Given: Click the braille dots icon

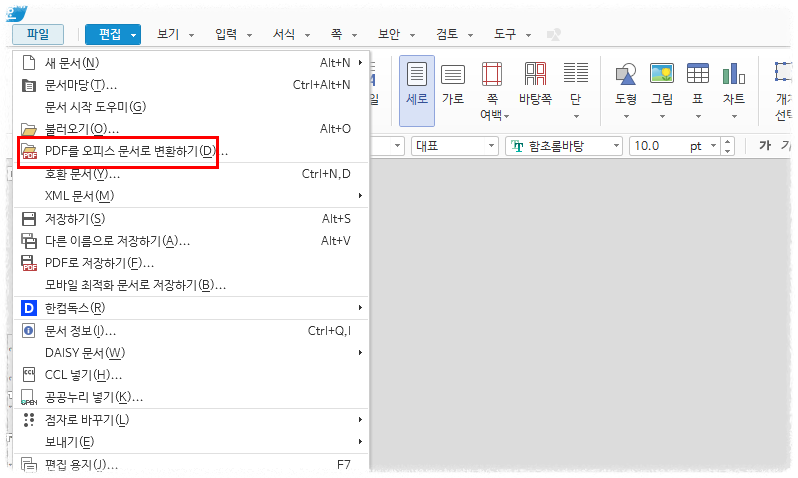Looking at the screenshot, I should click(29, 420).
